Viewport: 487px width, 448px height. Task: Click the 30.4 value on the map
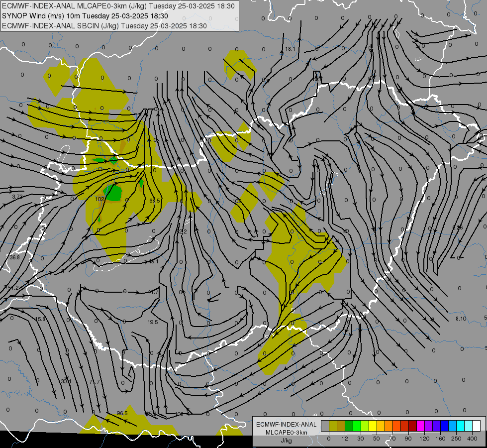(66, 381)
